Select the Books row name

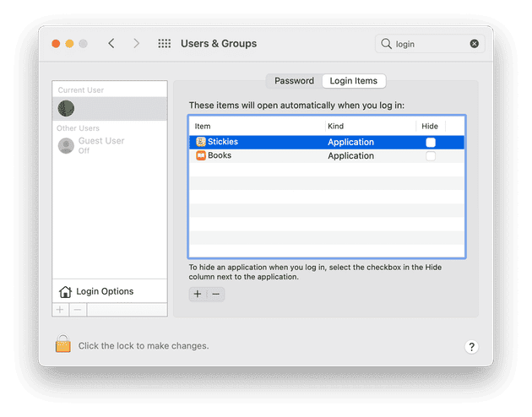click(x=220, y=155)
